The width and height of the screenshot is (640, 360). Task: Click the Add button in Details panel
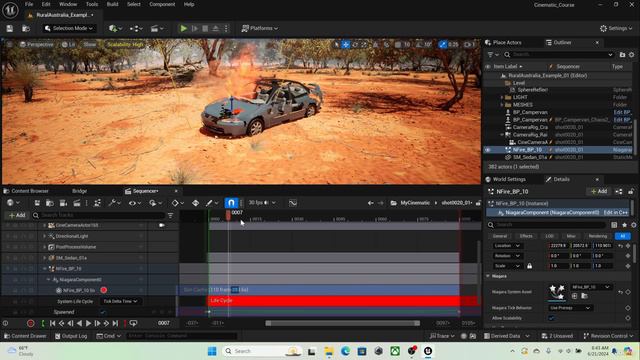tap(599, 191)
